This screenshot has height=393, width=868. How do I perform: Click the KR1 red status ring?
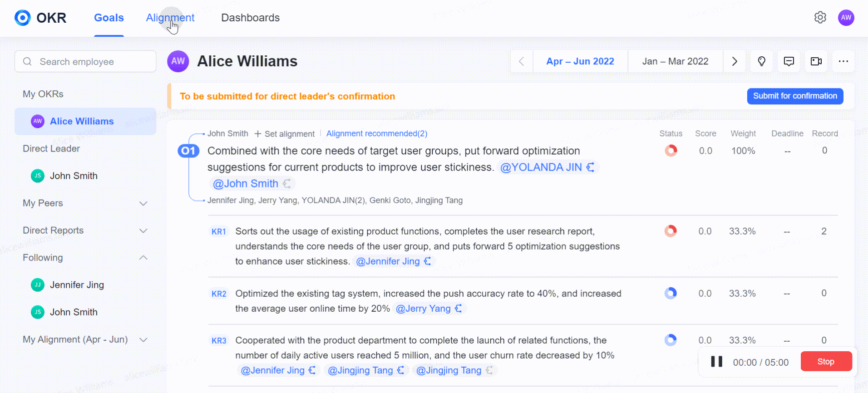(x=671, y=231)
